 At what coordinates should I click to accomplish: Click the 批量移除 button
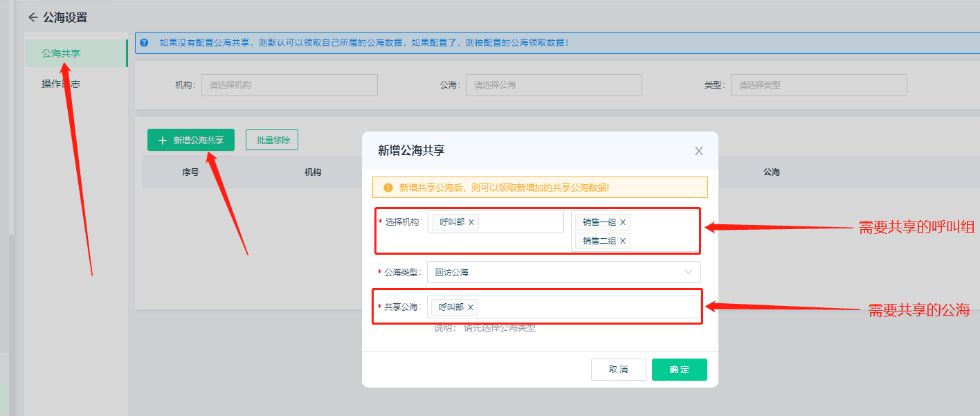click(272, 140)
